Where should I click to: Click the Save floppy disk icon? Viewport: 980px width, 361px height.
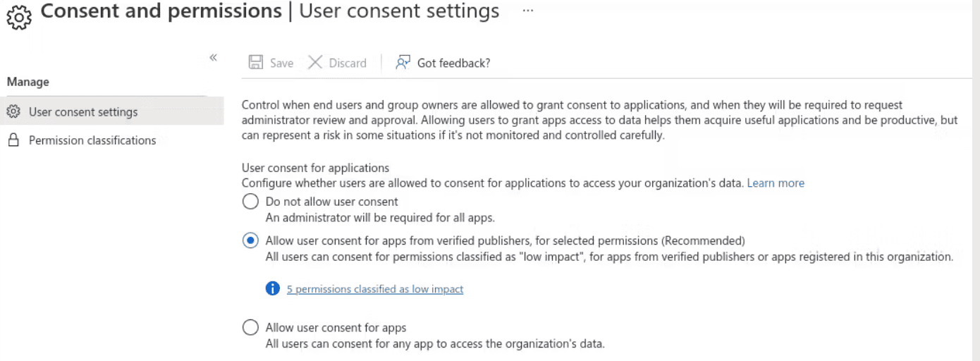255,63
